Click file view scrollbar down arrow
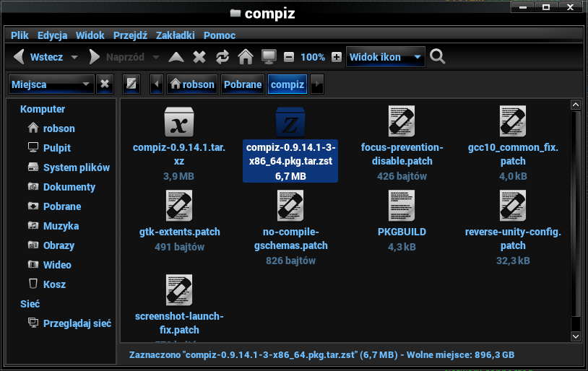The image size is (588, 371). [576, 336]
